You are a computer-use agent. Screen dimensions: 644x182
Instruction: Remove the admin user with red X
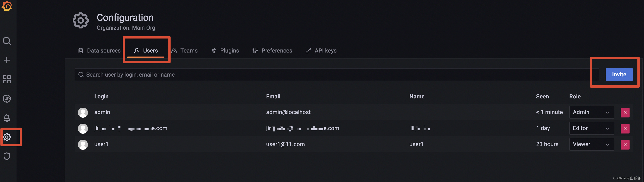pos(625,113)
